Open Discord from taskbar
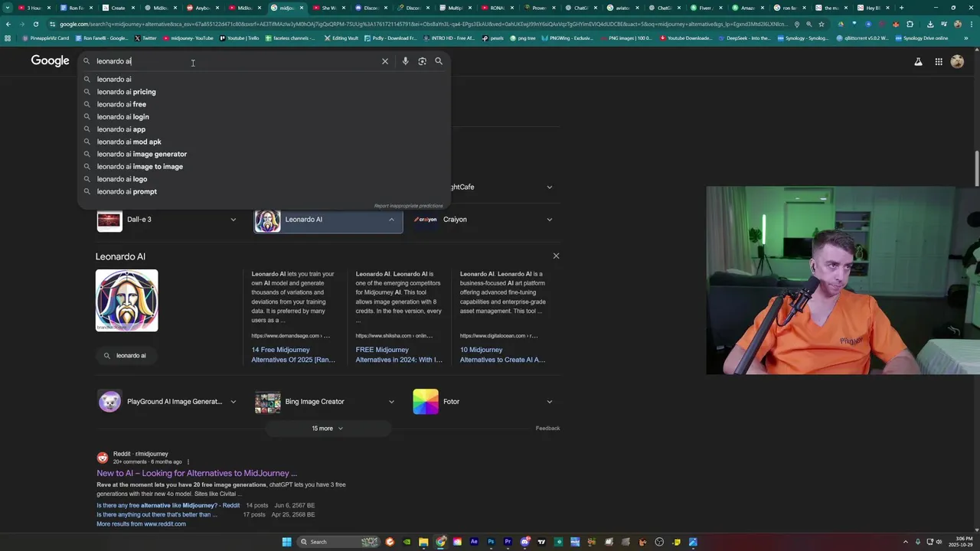 [524, 542]
